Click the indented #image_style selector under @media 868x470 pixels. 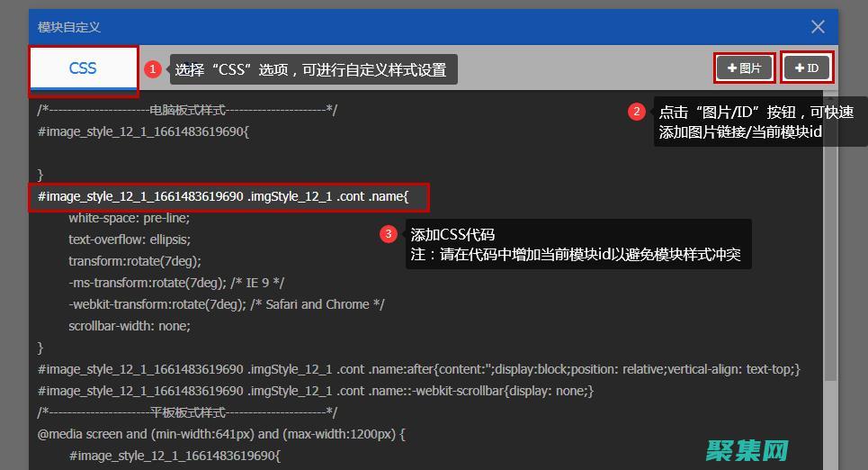point(174,456)
